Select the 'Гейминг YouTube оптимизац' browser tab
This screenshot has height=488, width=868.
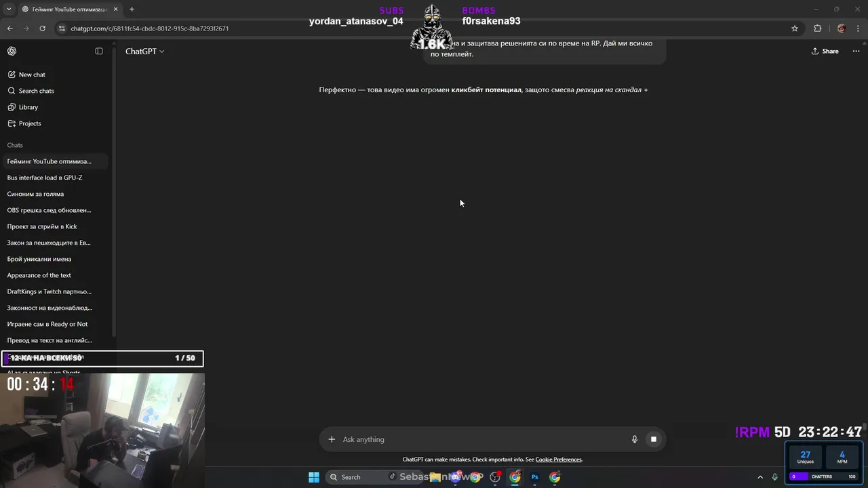pyautogui.click(x=69, y=9)
